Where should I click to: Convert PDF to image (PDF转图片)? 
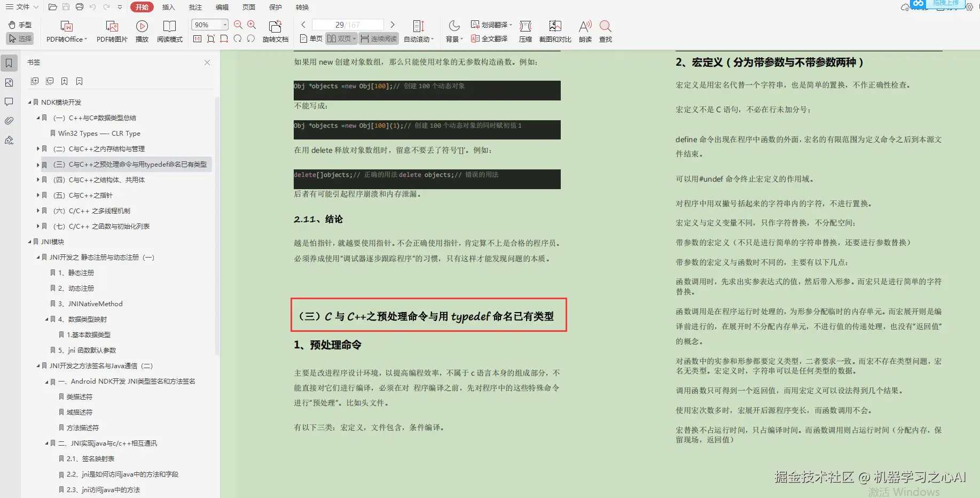coord(112,32)
